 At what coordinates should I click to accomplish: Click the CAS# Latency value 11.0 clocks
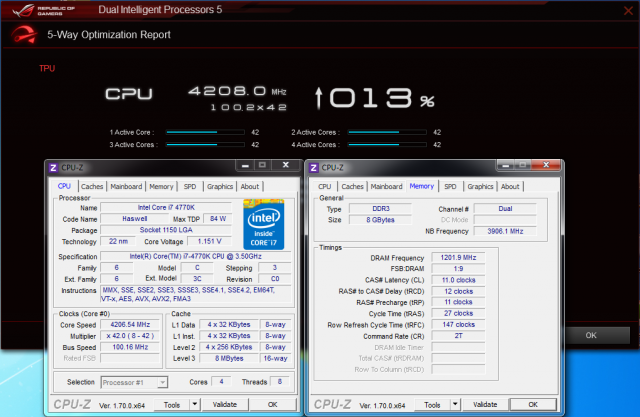(x=458, y=280)
